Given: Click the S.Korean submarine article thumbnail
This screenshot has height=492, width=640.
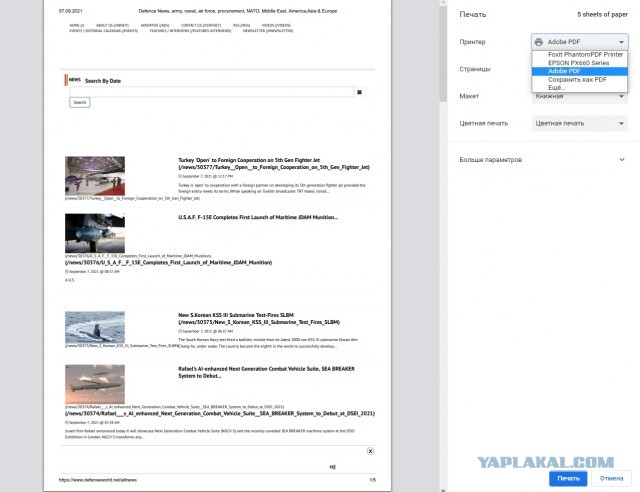Looking at the screenshot, I should [x=95, y=327].
